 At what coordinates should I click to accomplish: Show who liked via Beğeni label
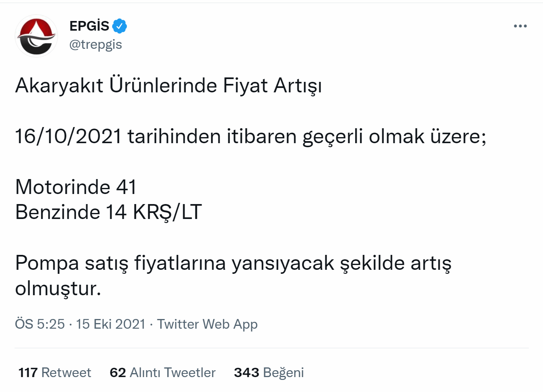tap(283, 372)
